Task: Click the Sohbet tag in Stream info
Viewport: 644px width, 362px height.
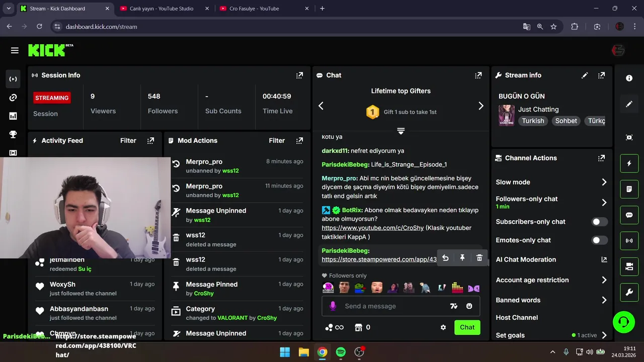Action: pyautogui.click(x=566, y=121)
